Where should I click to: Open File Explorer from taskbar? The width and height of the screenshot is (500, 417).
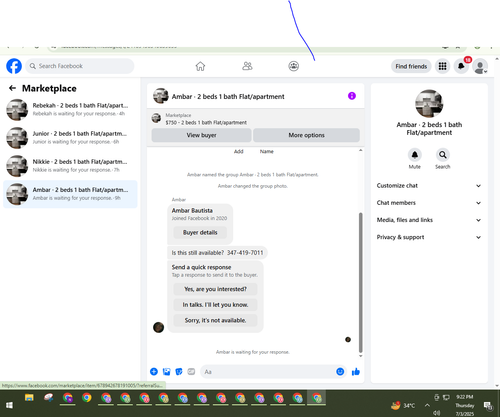[x=29, y=398]
